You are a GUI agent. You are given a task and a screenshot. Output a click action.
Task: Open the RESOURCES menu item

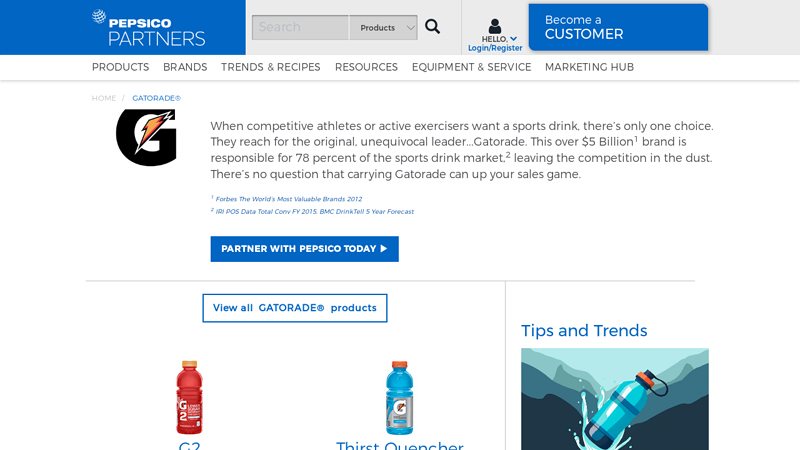tap(366, 67)
